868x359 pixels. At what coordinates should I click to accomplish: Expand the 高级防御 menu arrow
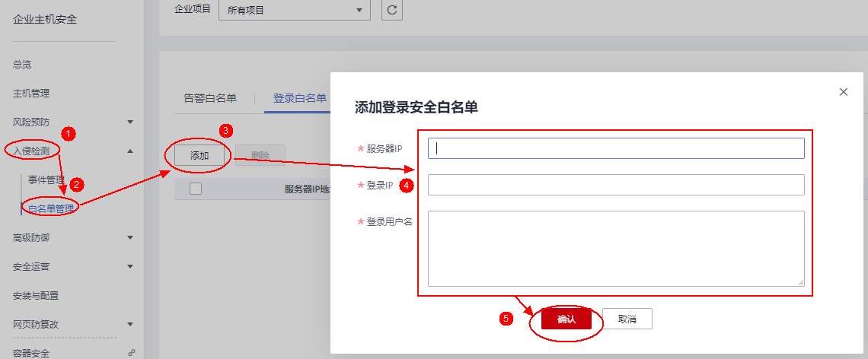click(130, 238)
